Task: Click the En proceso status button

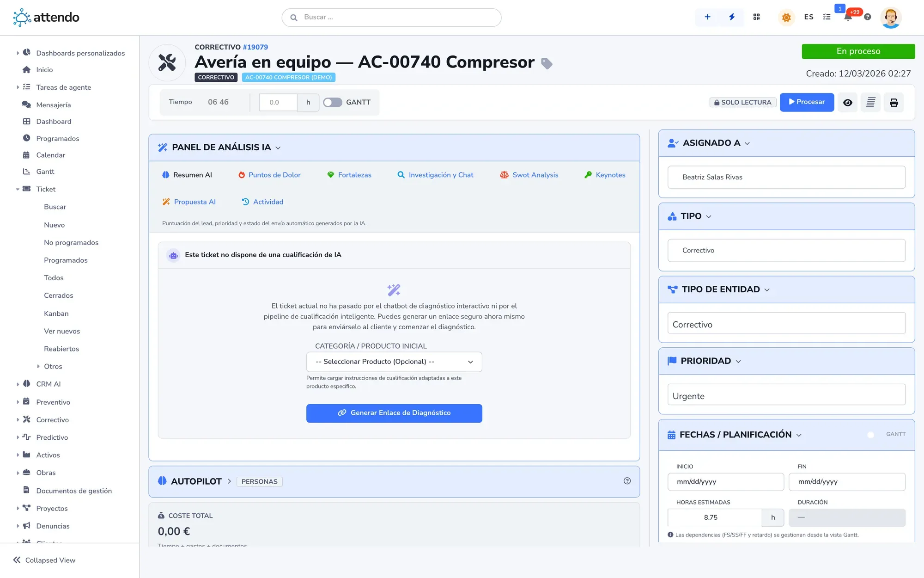Action: coord(858,51)
